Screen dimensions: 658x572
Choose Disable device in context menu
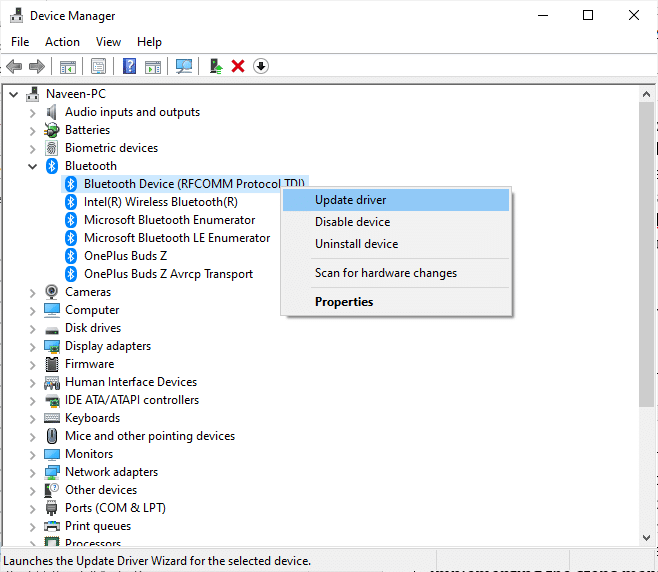352,222
